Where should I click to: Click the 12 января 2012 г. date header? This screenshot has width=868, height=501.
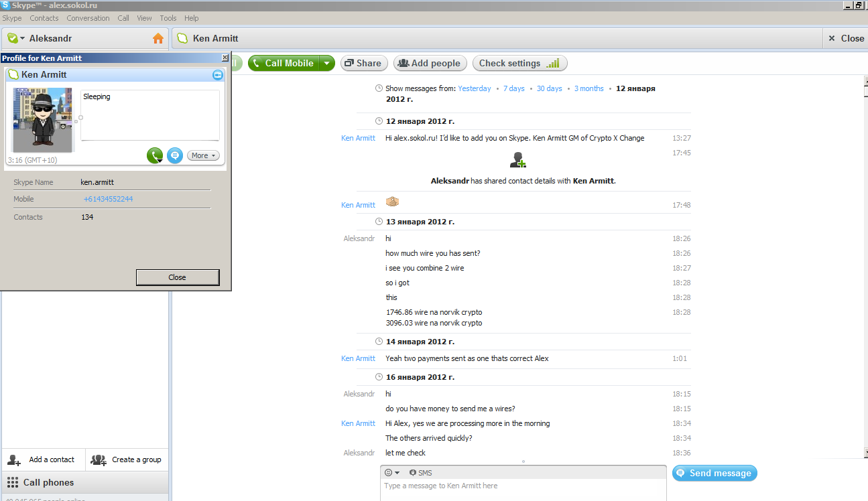[420, 121]
